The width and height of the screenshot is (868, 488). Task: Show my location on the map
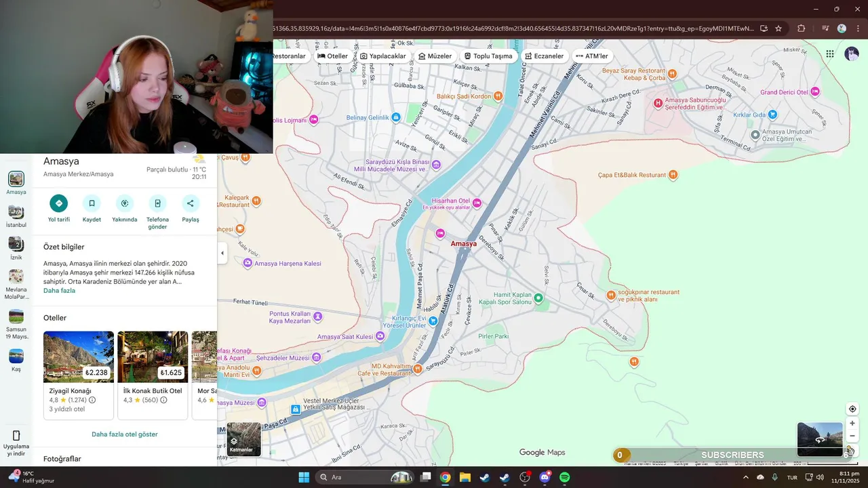point(852,409)
